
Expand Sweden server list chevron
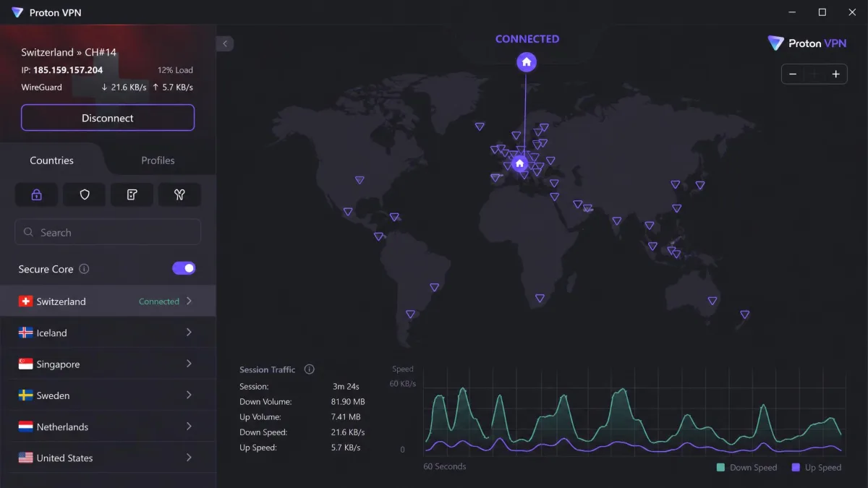pos(189,395)
